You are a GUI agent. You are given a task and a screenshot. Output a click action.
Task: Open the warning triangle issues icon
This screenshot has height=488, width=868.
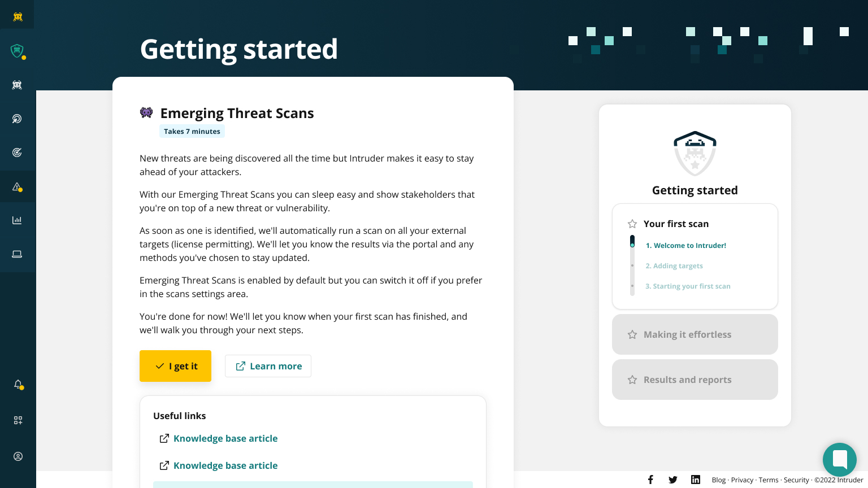(18, 186)
